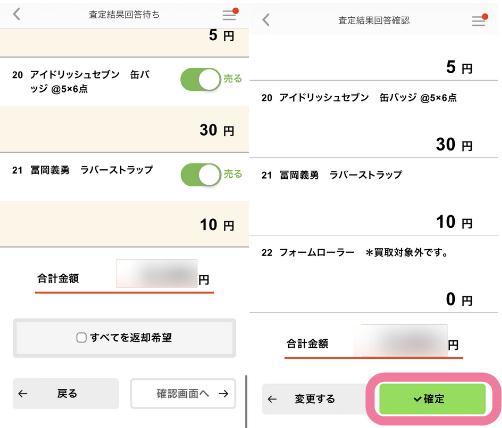Click left arrow icon inside 戻る button
Screen dimensions: 502x428
pyautogui.click(x=23, y=394)
